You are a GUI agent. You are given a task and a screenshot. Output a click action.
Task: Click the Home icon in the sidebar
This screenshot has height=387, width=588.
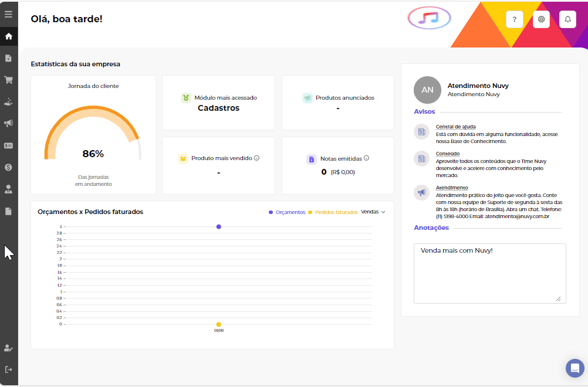point(8,36)
